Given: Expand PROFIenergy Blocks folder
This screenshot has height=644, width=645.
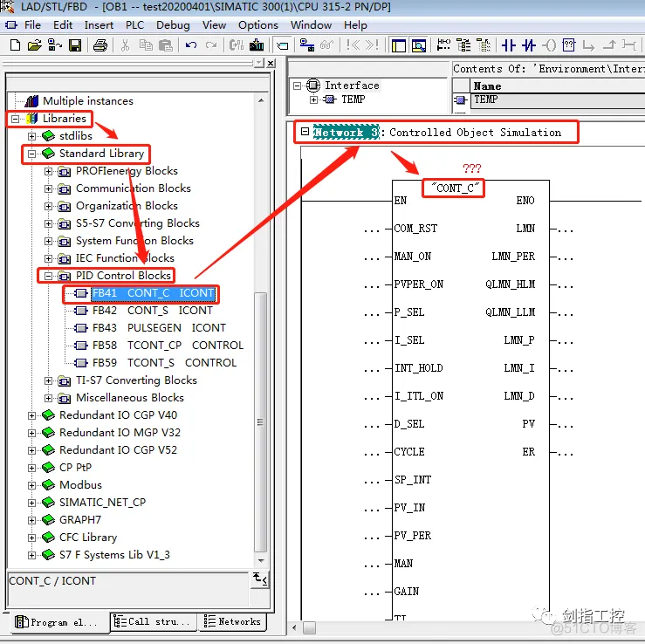Looking at the screenshot, I should [49, 172].
